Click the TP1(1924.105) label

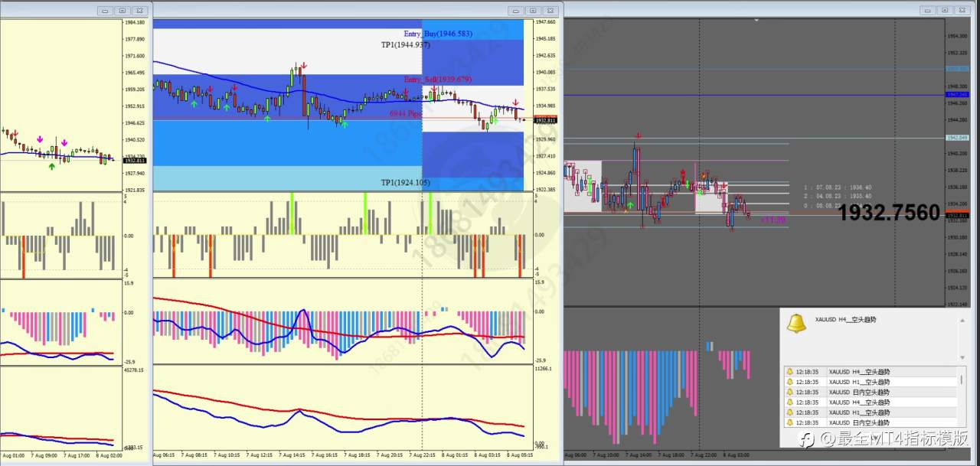tap(406, 183)
